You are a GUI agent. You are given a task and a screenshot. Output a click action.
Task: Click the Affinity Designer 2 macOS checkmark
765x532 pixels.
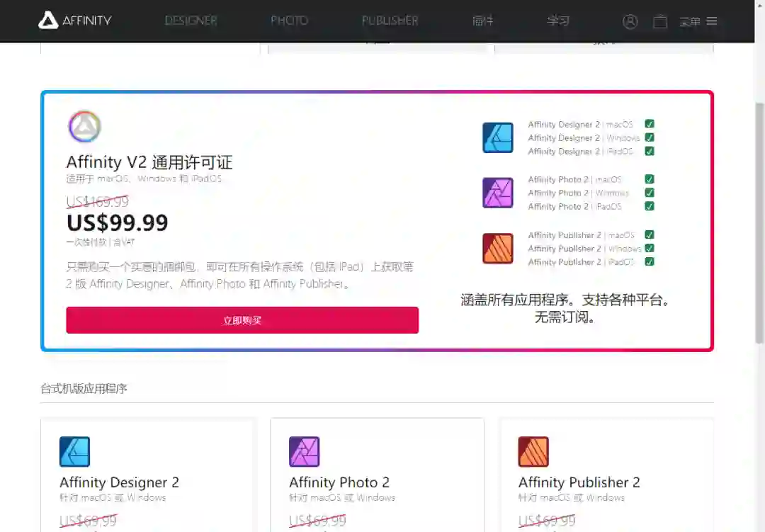tap(650, 124)
